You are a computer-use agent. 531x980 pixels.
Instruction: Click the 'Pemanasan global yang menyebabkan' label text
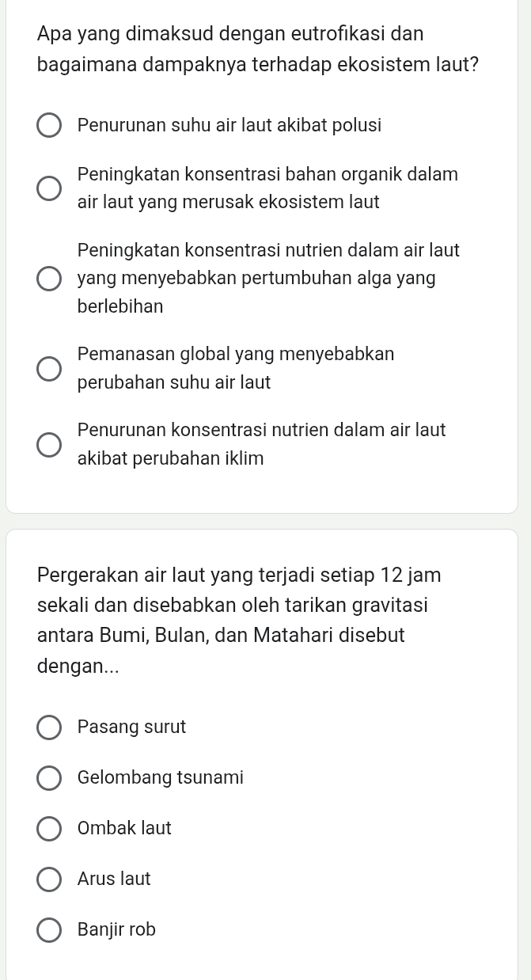coord(236,355)
